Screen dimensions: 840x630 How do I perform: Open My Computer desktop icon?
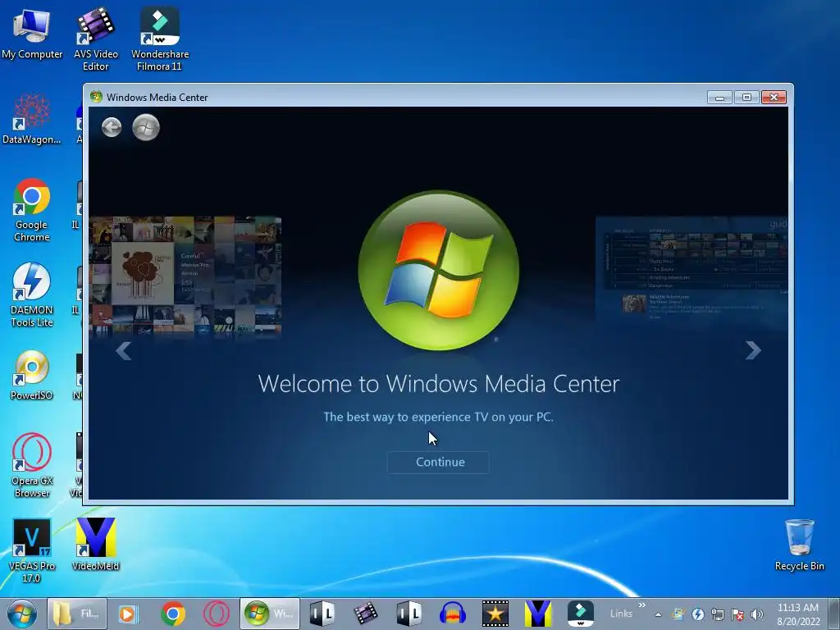click(x=32, y=34)
